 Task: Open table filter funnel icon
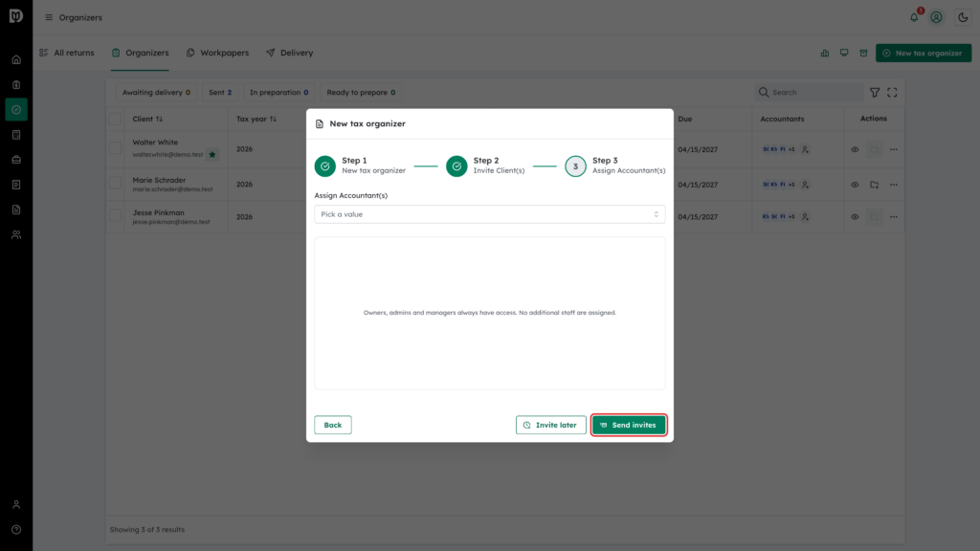tap(875, 93)
